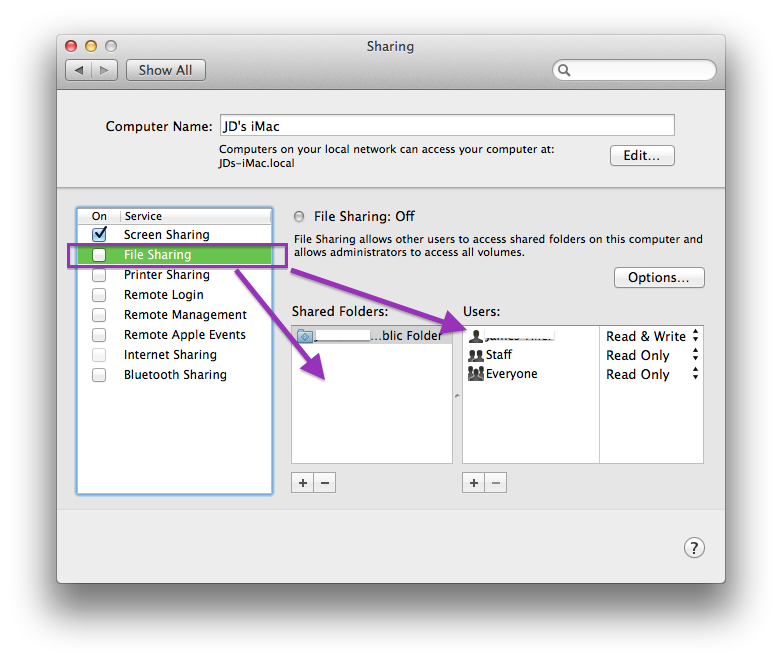
Task: Click the Show All button
Action: tap(166, 70)
